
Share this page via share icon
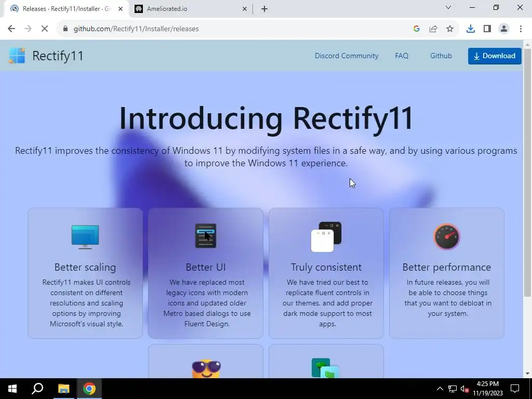tap(433, 29)
